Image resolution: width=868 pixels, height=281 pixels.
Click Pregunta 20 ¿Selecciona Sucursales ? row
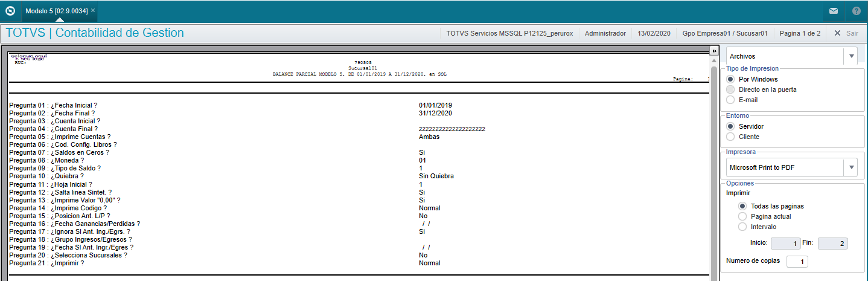click(68, 255)
